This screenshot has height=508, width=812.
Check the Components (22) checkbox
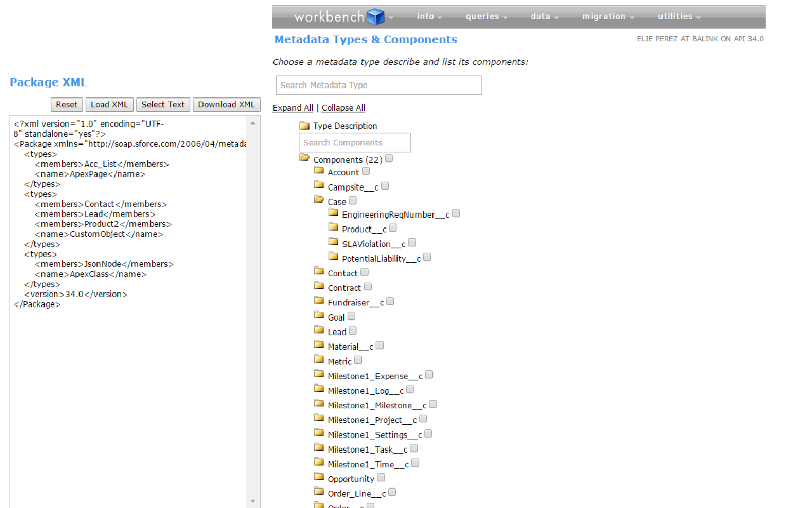tap(389, 159)
